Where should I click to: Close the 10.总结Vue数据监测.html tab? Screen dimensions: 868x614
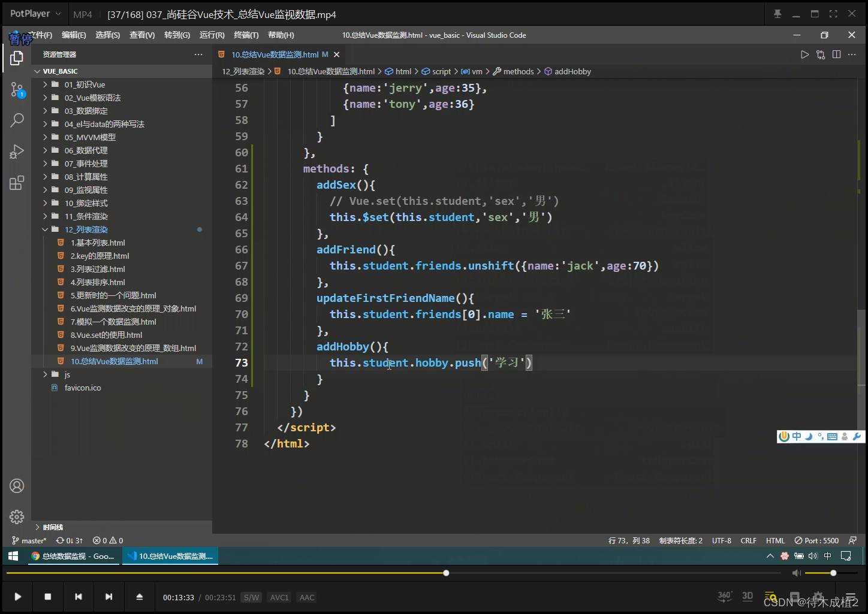pyautogui.click(x=337, y=55)
